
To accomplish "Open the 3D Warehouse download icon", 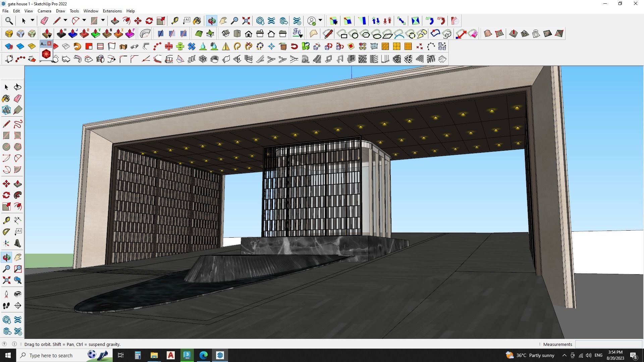I will pos(260,20).
